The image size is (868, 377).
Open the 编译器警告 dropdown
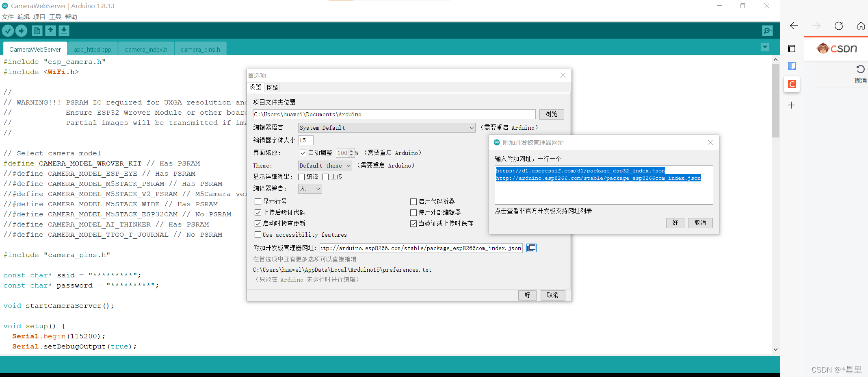(310, 189)
